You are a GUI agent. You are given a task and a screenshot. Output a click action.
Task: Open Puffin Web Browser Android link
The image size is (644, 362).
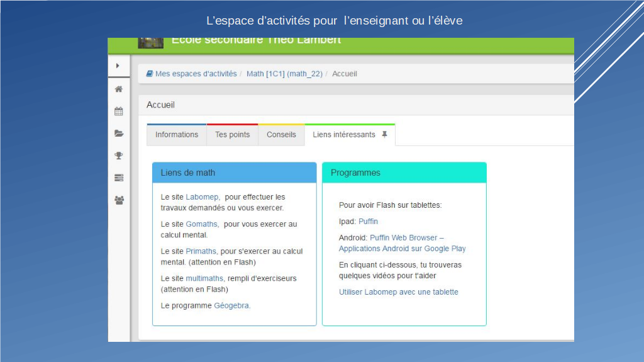point(402,243)
